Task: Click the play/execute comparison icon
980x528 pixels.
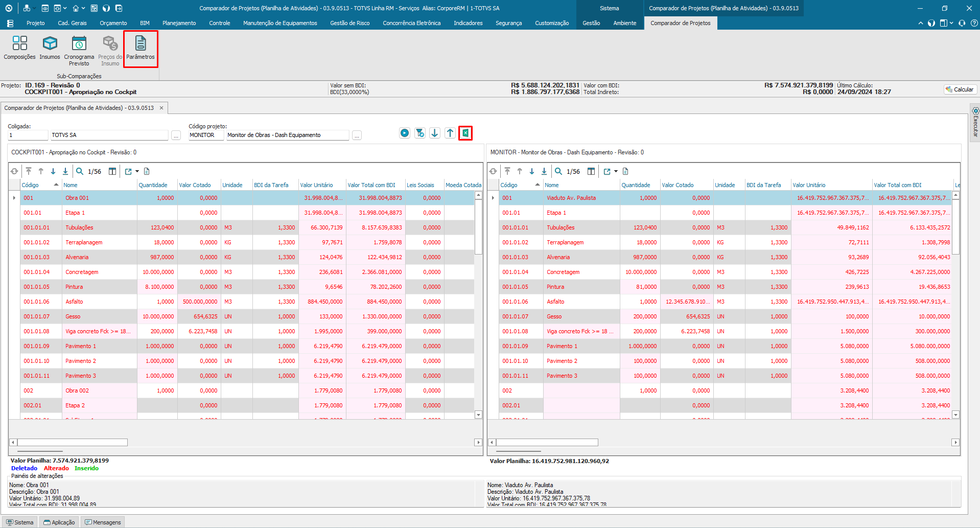Action: pos(405,133)
